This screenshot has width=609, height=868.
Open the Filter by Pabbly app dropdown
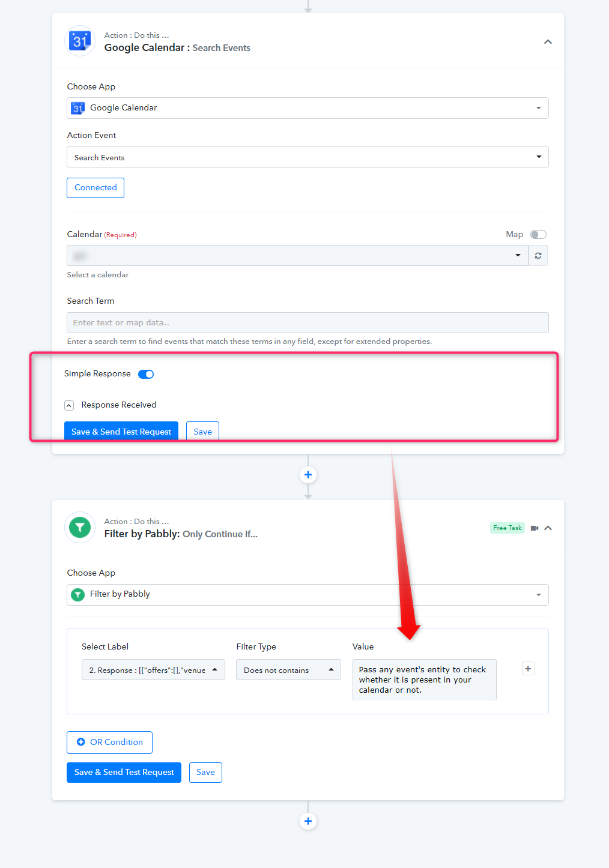[308, 594]
